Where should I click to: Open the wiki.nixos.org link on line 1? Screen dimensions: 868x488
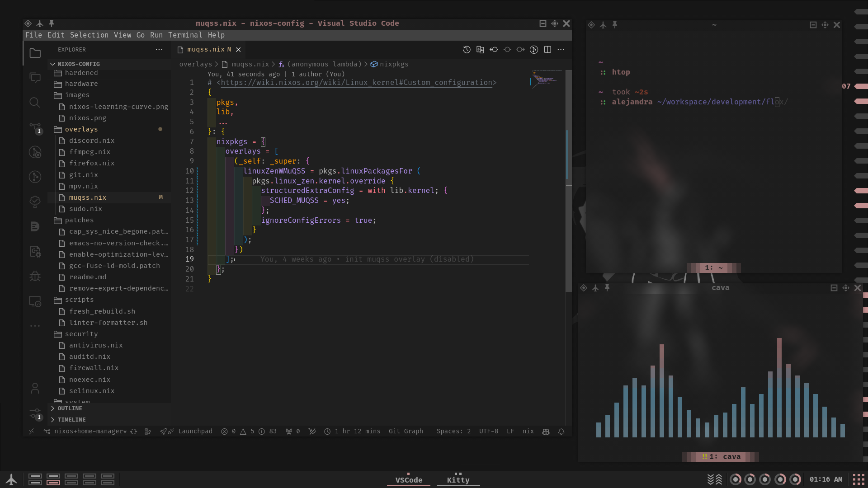coord(356,83)
